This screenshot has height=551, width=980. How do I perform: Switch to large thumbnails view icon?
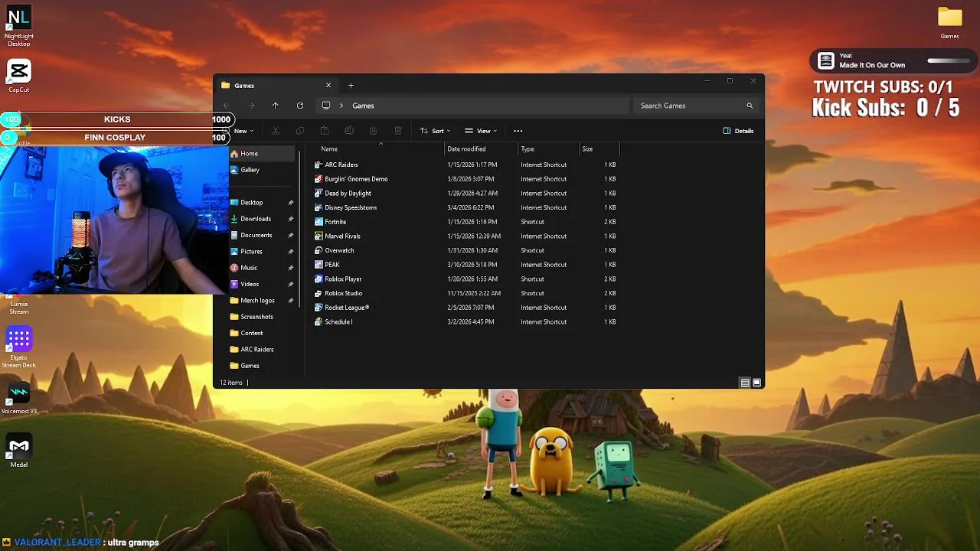point(756,383)
